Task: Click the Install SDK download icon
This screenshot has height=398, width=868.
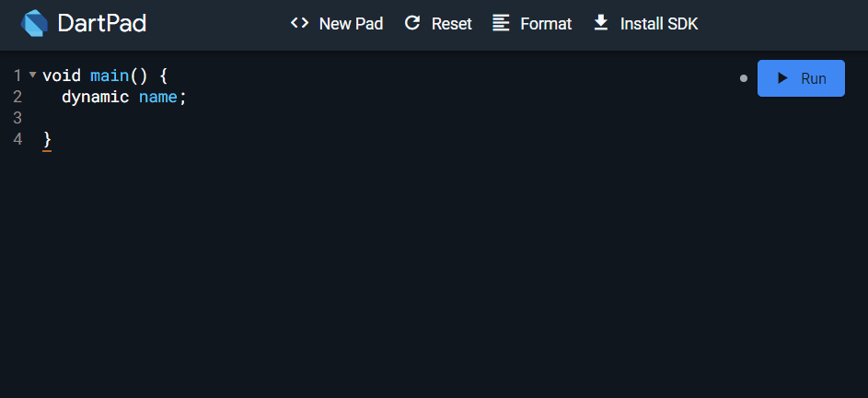Action: point(601,23)
